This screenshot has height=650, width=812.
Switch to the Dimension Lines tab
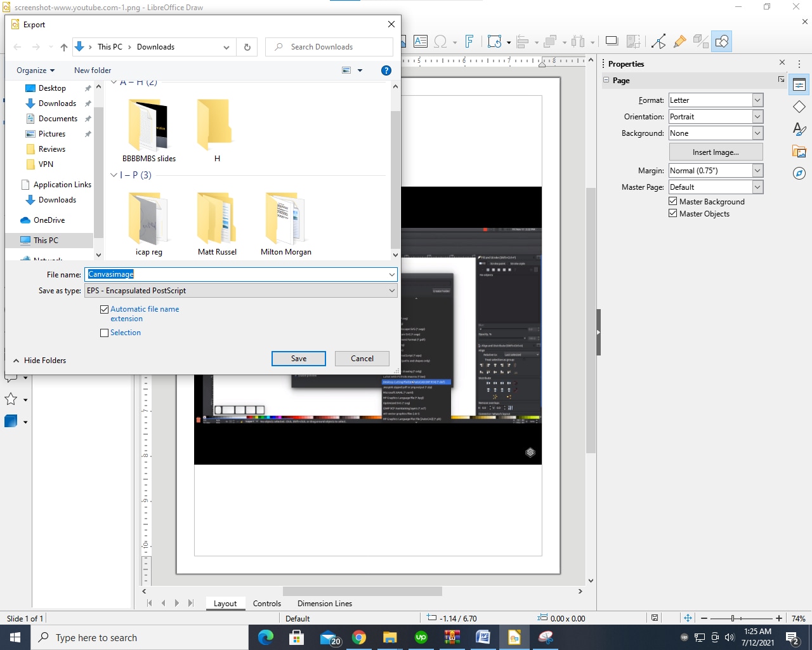coord(325,604)
